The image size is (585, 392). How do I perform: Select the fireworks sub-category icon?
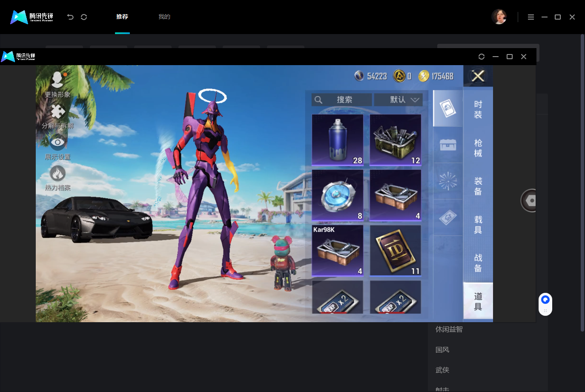(x=448, y=181)
